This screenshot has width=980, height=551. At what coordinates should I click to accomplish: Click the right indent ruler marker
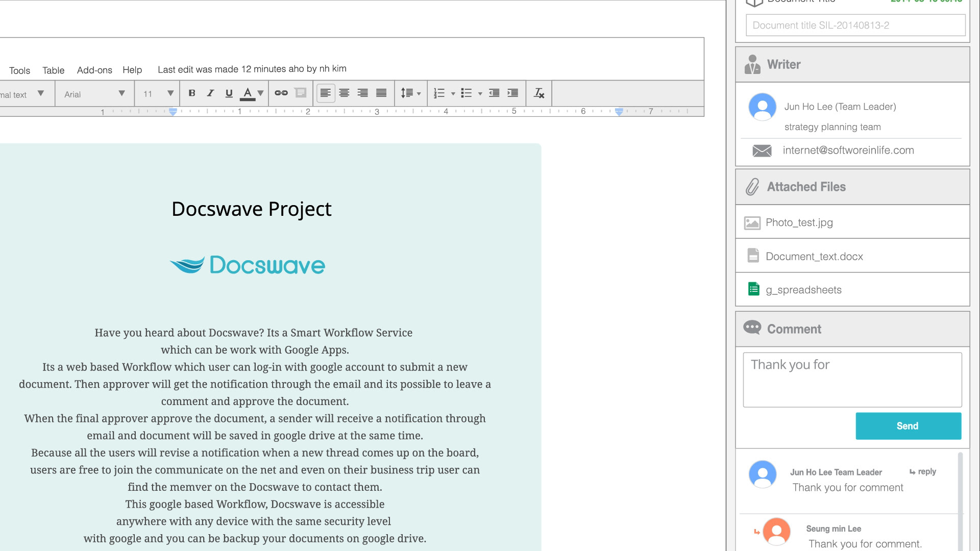(x=619, y=112)
